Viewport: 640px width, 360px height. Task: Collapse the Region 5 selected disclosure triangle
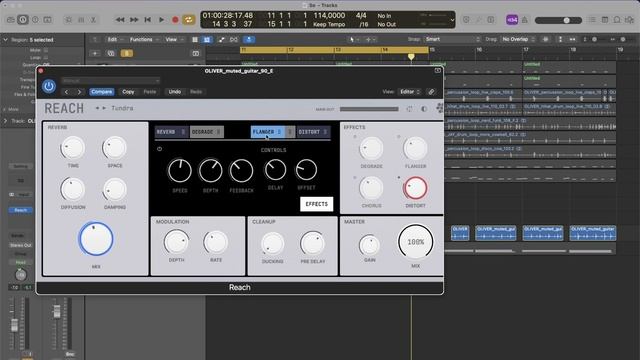pos(6,40)
